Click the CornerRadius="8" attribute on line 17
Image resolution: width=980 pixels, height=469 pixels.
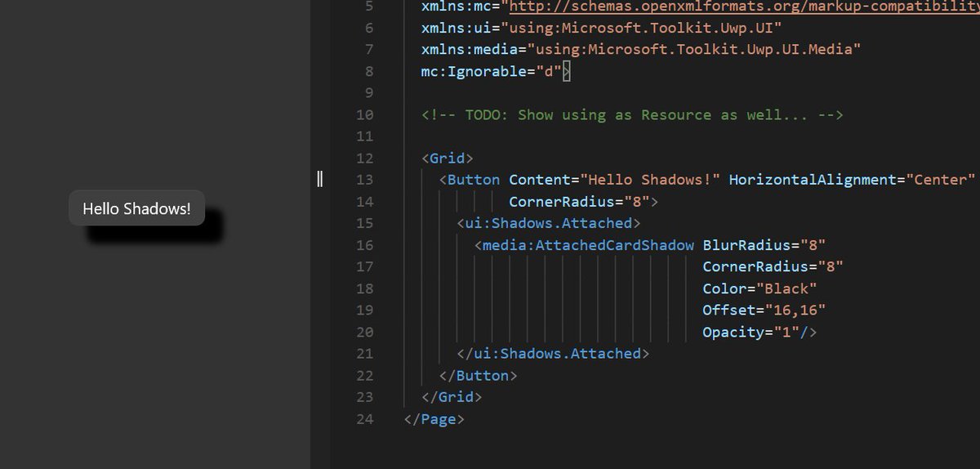[773, 266]
